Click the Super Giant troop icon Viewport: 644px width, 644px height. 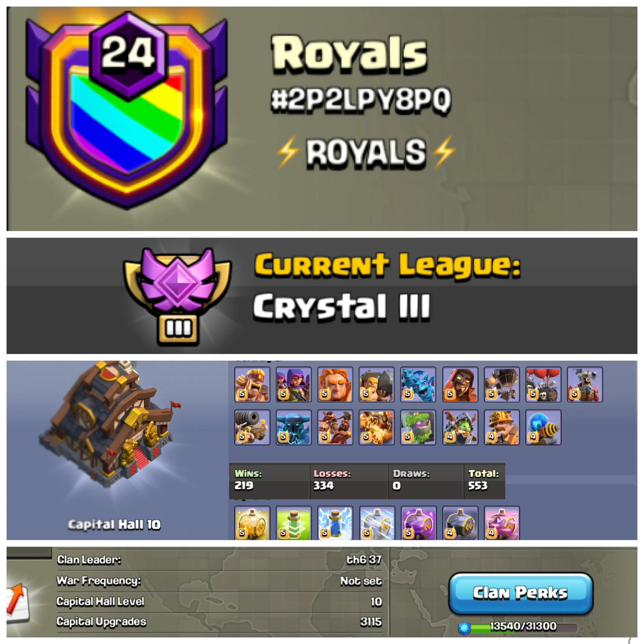(x=335, y=384)
